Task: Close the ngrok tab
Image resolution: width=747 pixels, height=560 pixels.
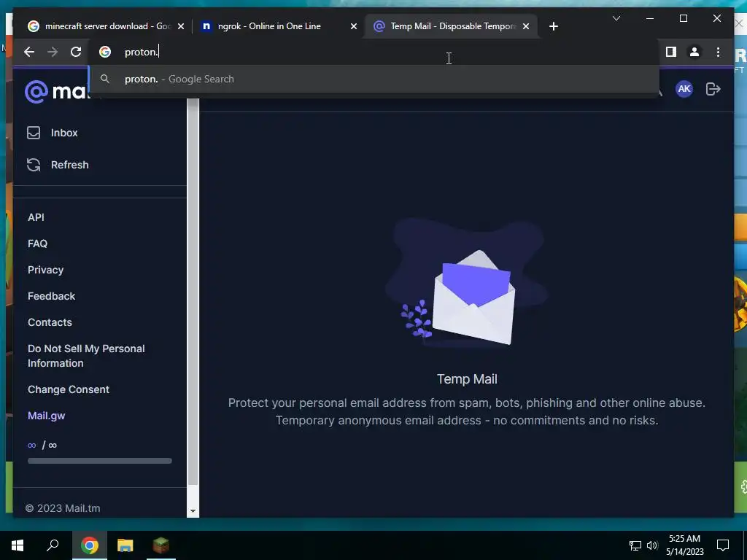Action: pos(354,27)
